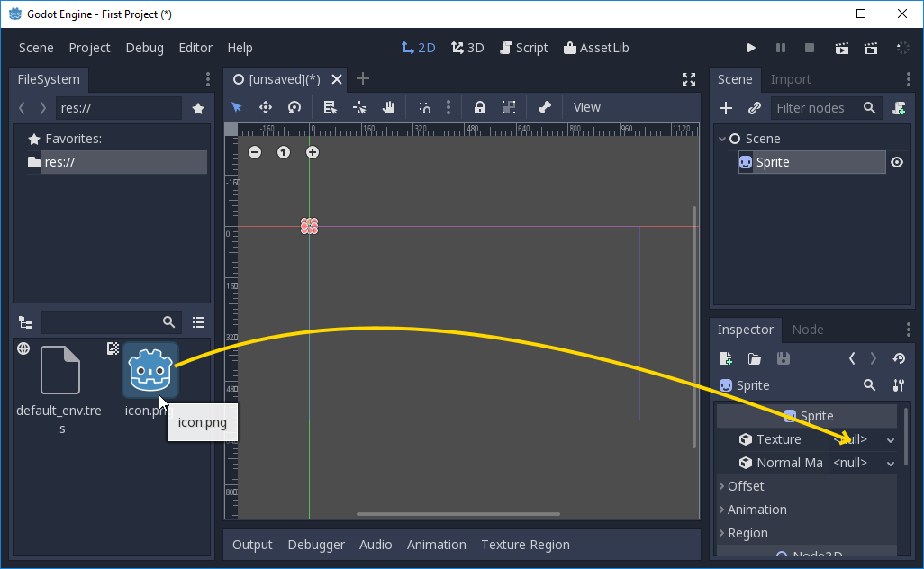Open the Texture Region bottom panel
Image resolution: width=924 pixels, height=569 pixels.
pyautogui.click(x=525, y=545)
